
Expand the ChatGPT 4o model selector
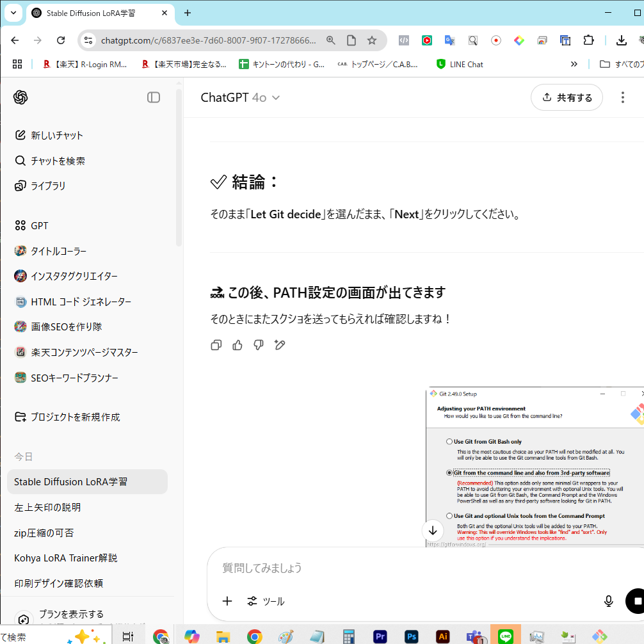240,97
